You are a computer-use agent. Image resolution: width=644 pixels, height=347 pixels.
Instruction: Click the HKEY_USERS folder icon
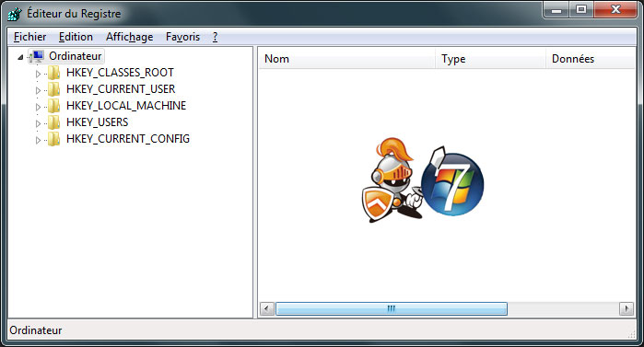pos(53,122)
